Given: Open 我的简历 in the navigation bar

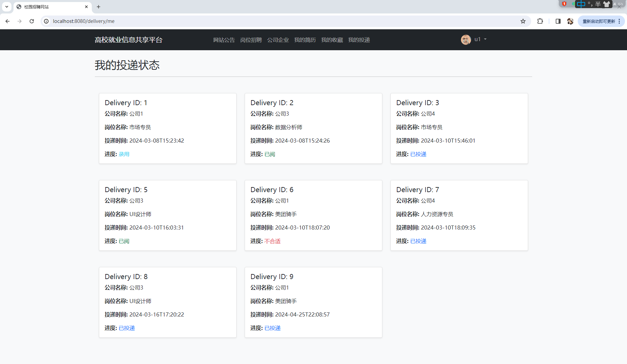Looking at the screenshot, I should click(305, 40).
